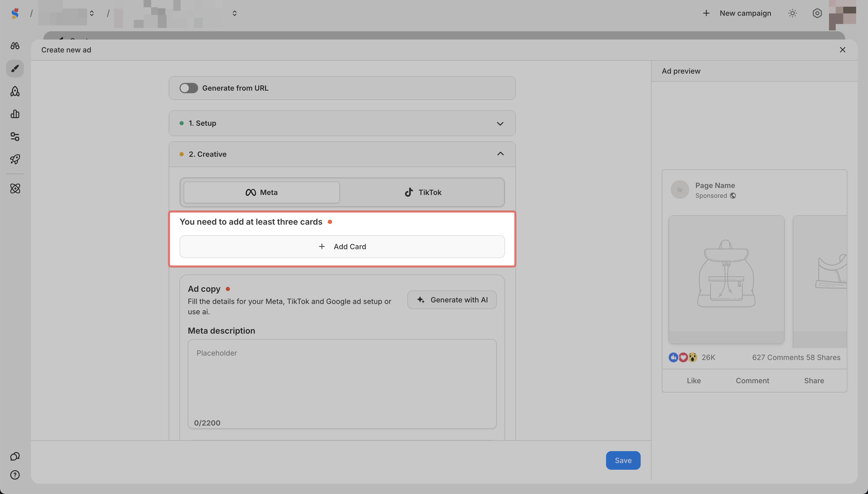Open the bar chart analytics icon
This screenshot has height=494, width=868.
click(x=15, y=114)
